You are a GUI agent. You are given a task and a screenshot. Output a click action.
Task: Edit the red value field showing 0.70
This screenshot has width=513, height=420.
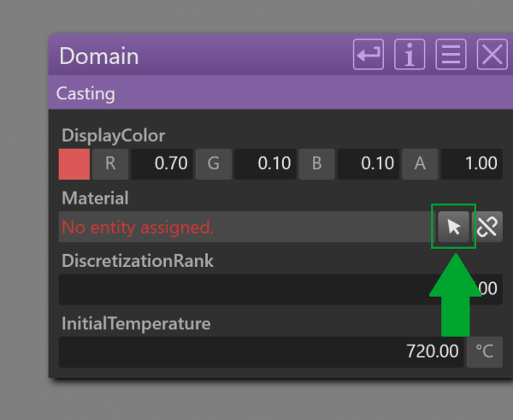(x=162, y=164)
